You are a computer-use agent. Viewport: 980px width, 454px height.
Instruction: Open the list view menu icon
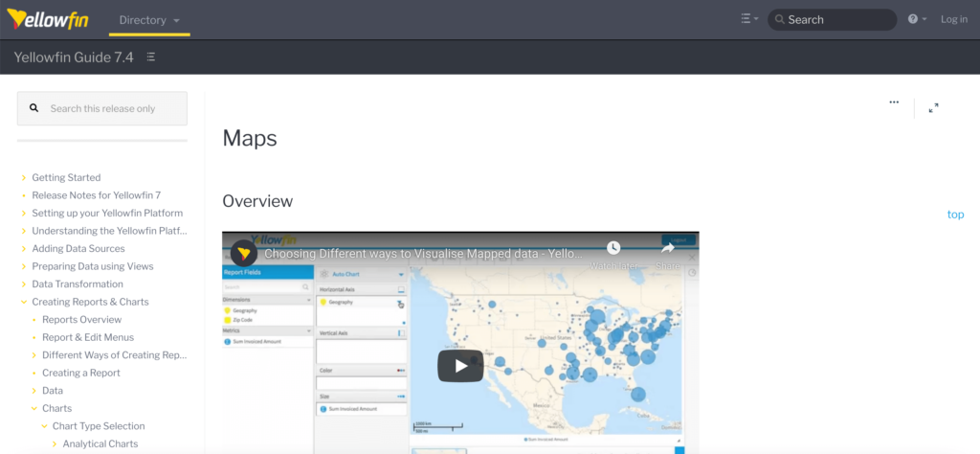tap(748, 19)
